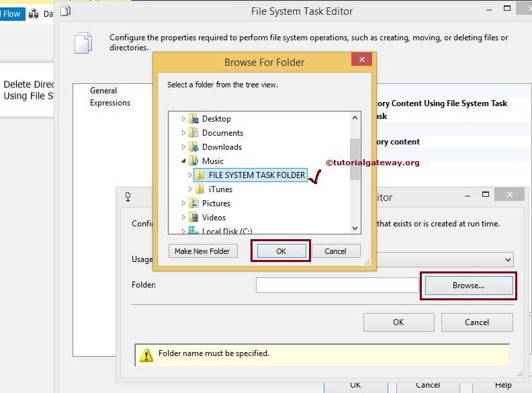Image resolution: width=532 pixels, height=393 pixels.
Task: Click the Make New Folder button
Action: point(202,251)
